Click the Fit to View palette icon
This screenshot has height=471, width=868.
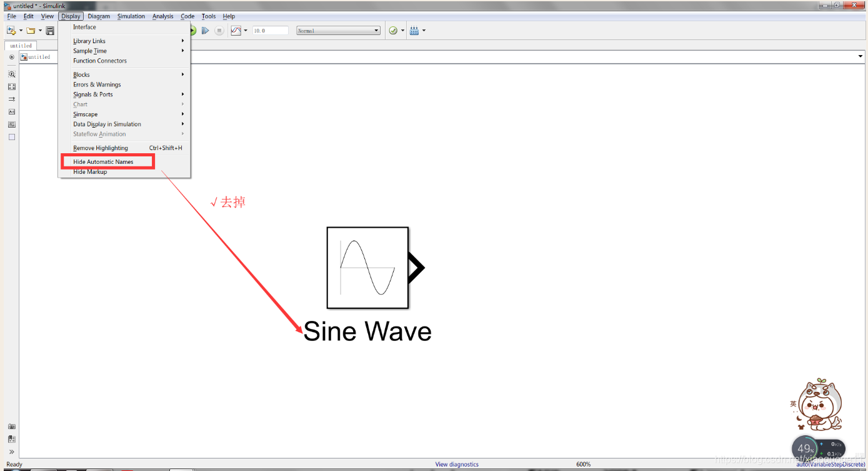coord(12,87)
